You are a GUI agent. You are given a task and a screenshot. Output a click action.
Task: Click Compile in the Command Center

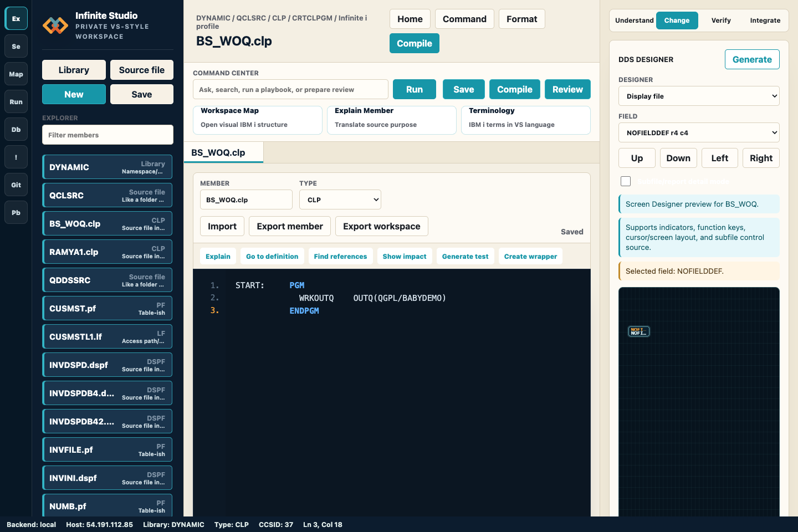515,89
